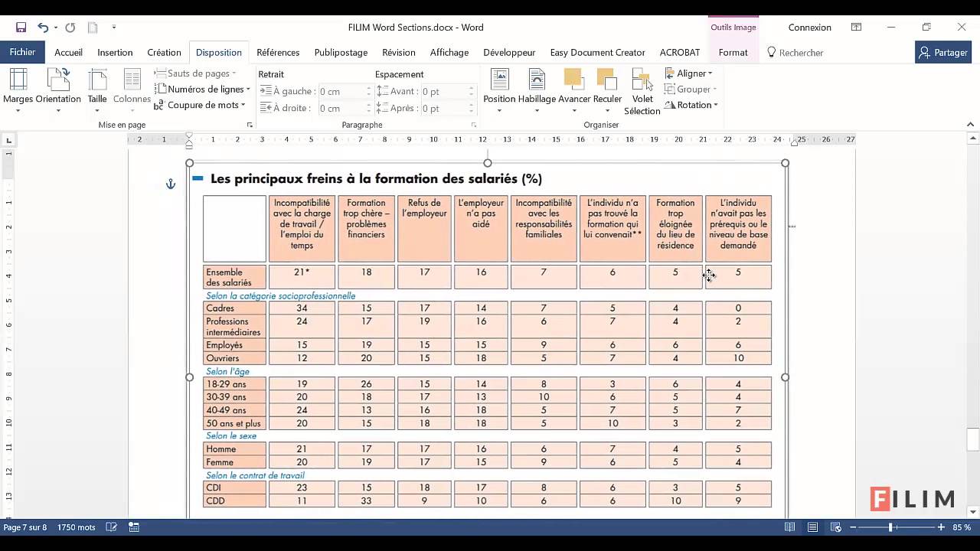Image resolution: width=980 pixels, height=551 pixels.
Task: Click the Reculer send backward button
Action: tap(607, 91)
